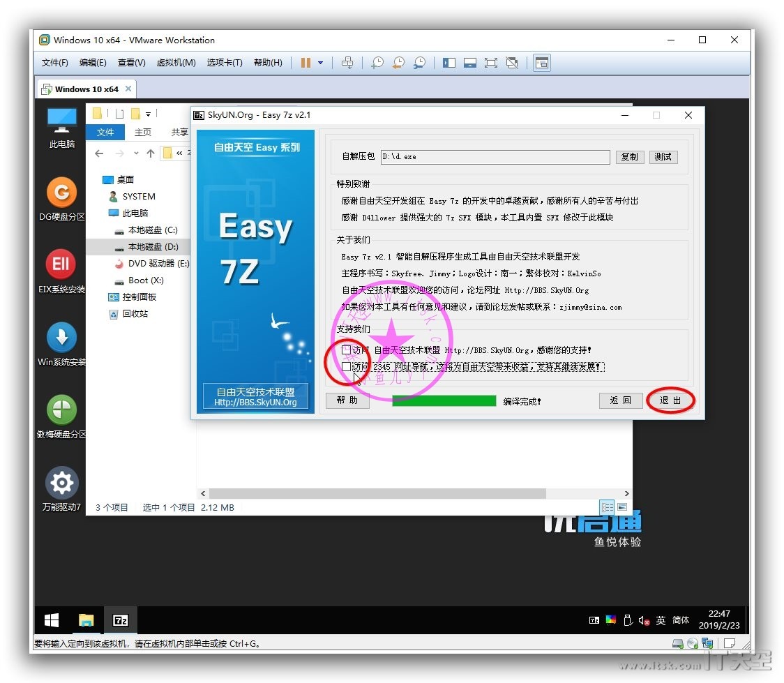Switch VMware to Unity mode
Viewport: 784px width, 683px height.
click(512, 63)
